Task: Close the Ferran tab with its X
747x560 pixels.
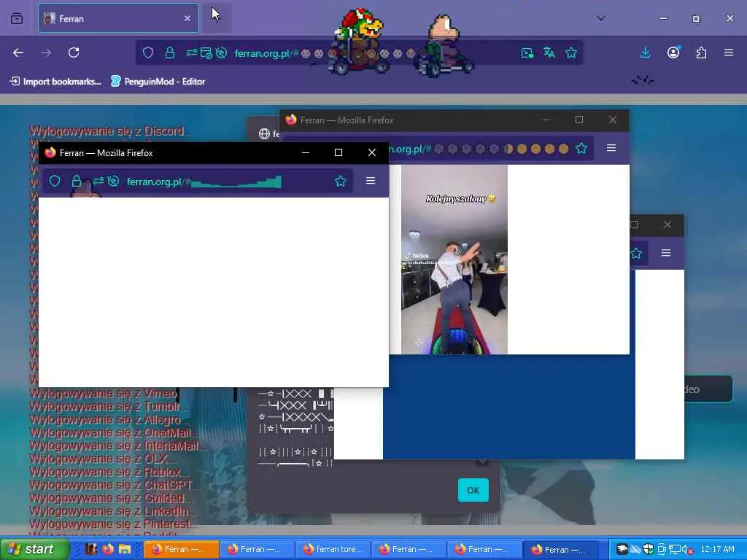Action: [x=187, y=18]
